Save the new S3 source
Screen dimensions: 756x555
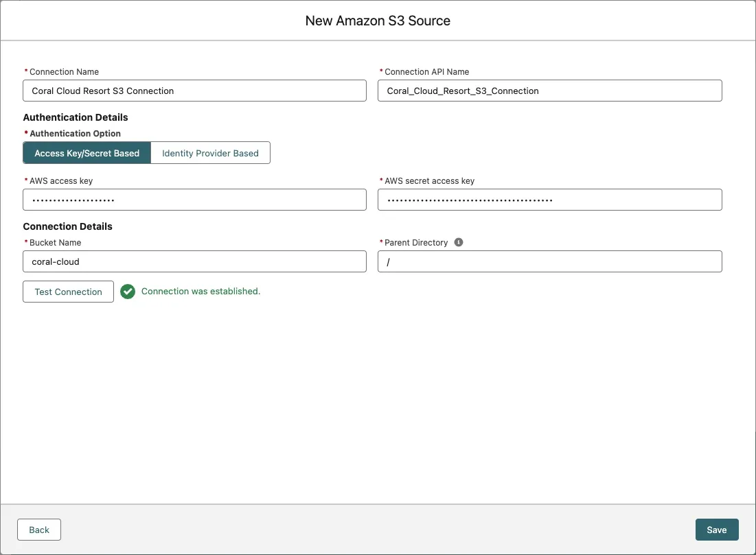coord(716,530)
